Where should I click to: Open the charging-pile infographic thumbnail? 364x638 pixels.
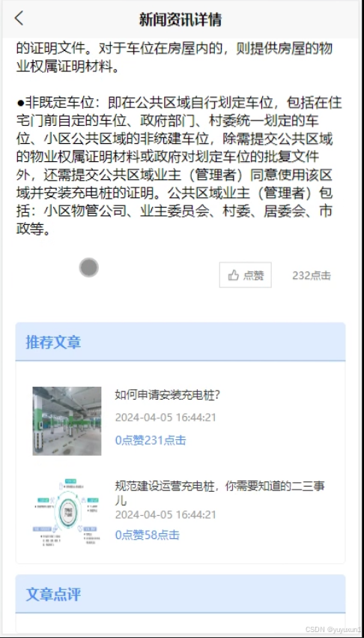(x=67, y=513)
